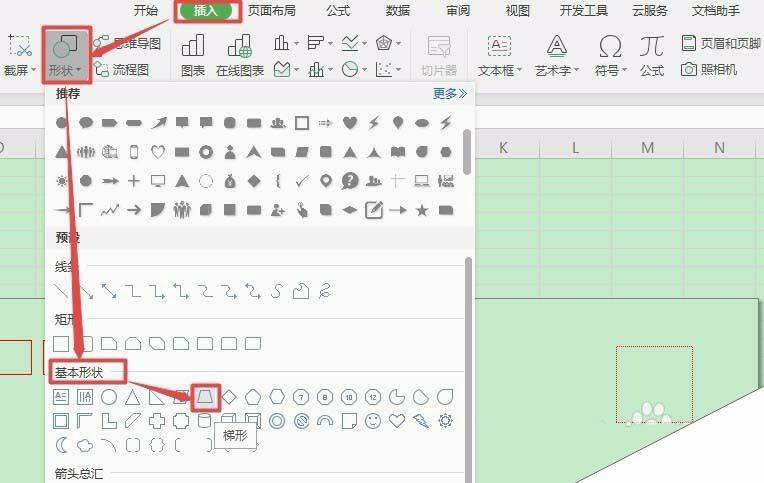Select the vertical text box shape
The height and width of the screenshot is (483, 764).
[x=85, y=397]
